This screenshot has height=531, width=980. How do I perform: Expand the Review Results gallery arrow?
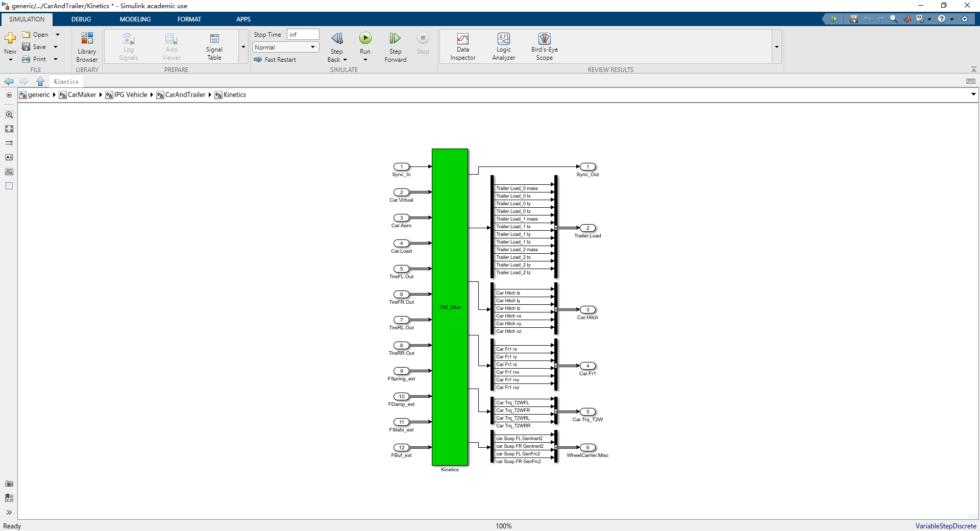coord(777,47)
